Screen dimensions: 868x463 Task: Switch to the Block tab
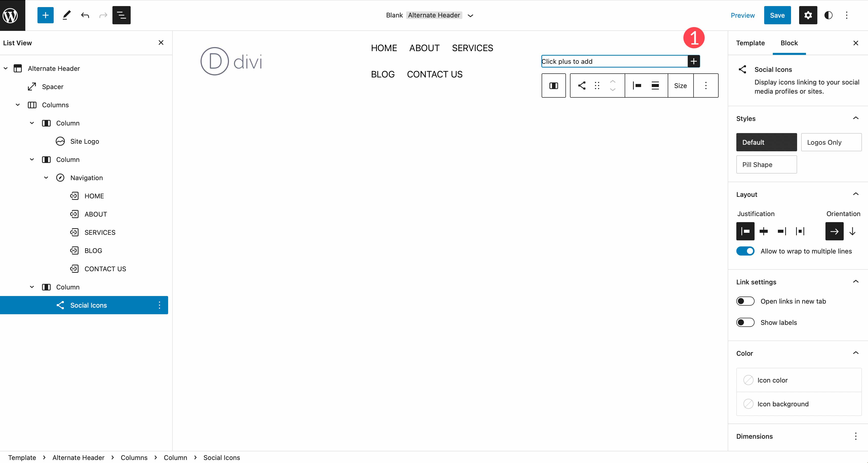[789, 43]
